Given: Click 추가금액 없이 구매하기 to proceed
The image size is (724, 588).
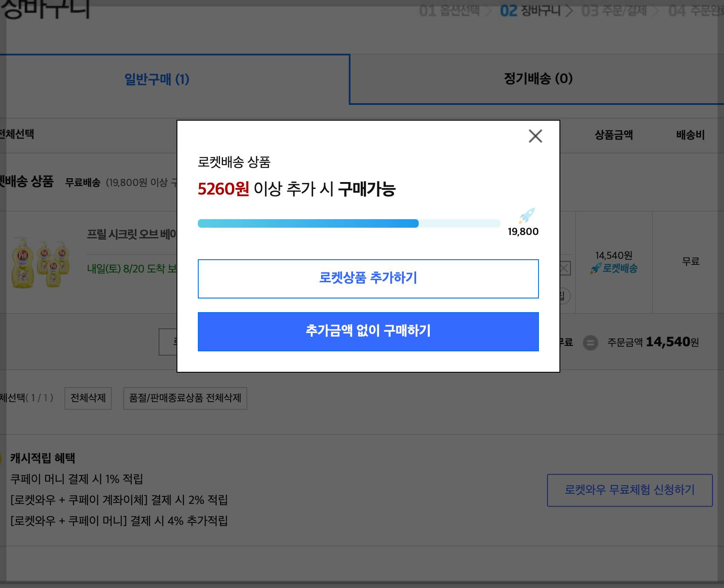Looking at the screenshot, I should (x=368, y=331).
